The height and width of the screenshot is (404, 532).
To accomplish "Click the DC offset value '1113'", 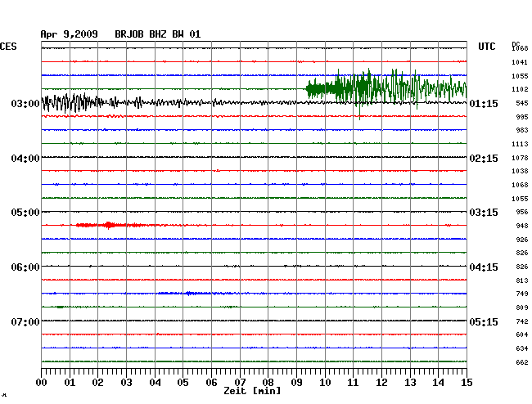I will tap(520, 144).
